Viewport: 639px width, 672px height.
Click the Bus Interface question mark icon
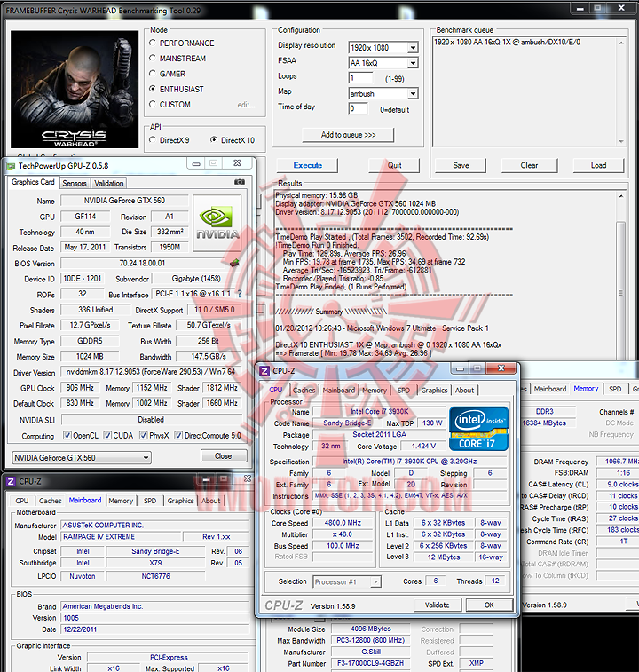(240, 294)
